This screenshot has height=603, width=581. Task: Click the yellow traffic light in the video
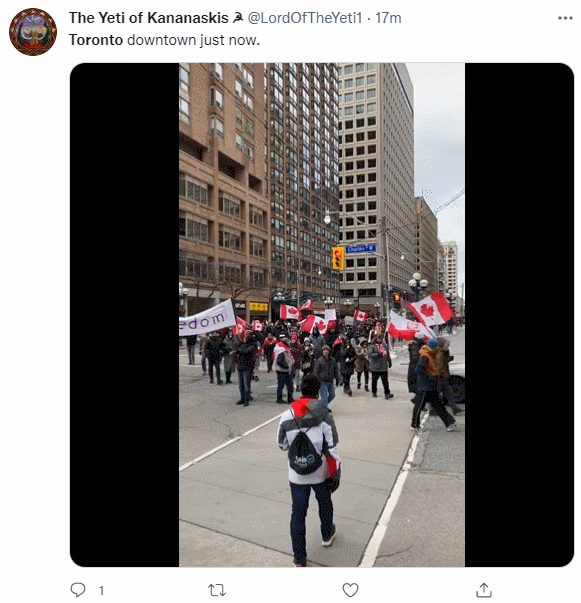tap(338, 258)
